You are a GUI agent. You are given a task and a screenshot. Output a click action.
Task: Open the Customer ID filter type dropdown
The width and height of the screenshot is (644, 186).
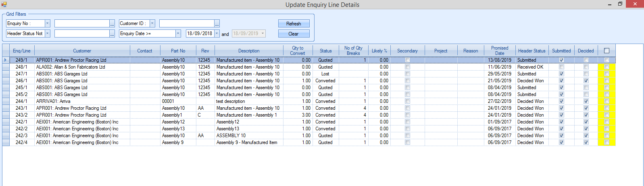(152, 23)
